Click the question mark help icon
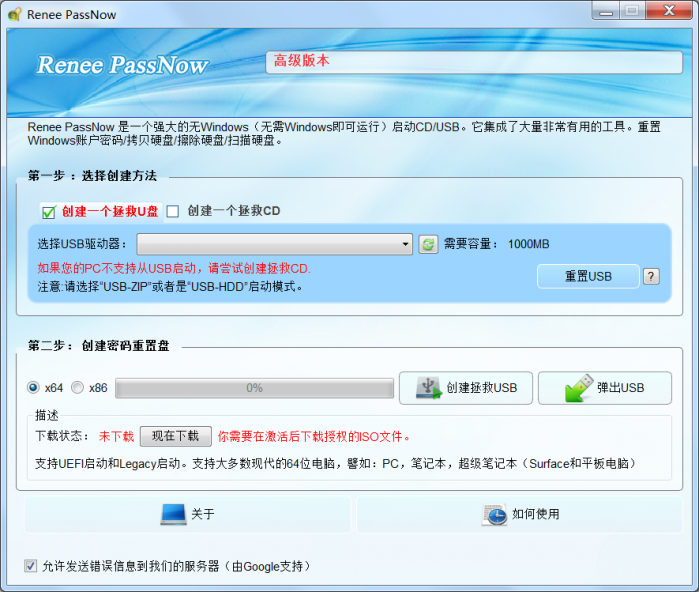This screenshot has height=592, width=699. tap(651, 277)
